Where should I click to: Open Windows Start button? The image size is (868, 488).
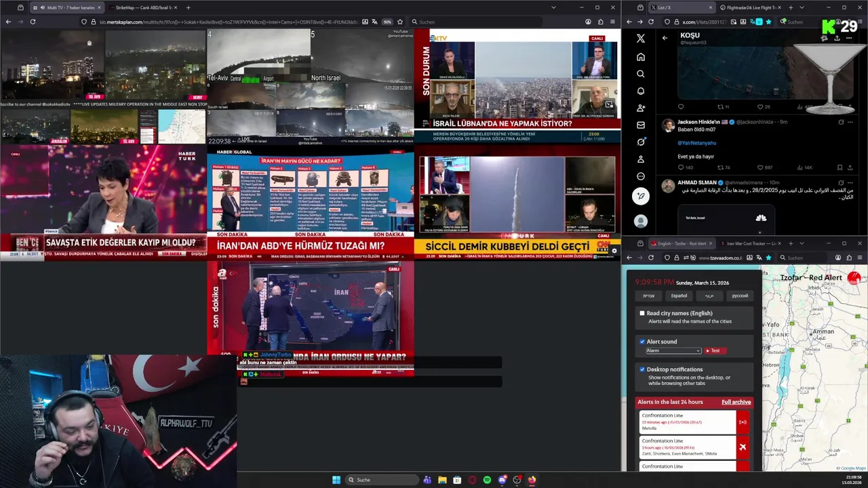336,480
